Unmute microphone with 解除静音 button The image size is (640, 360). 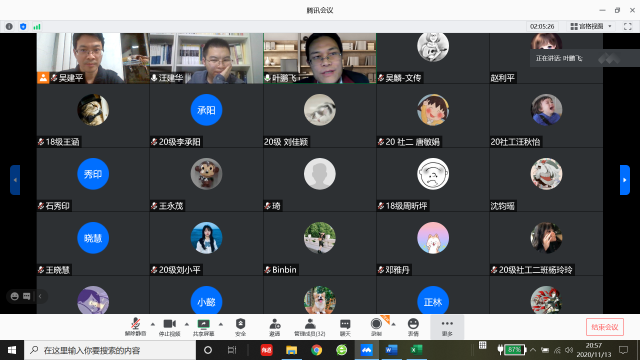(x=135, y=327)
